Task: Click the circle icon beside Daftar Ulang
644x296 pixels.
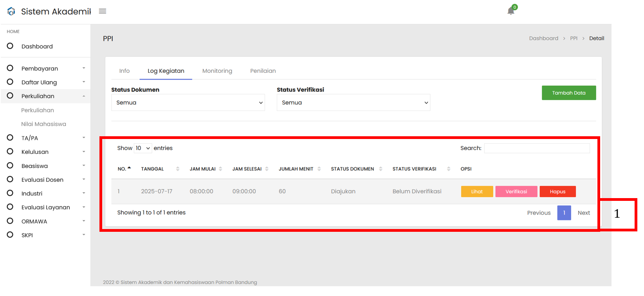Action: (10, 82)
